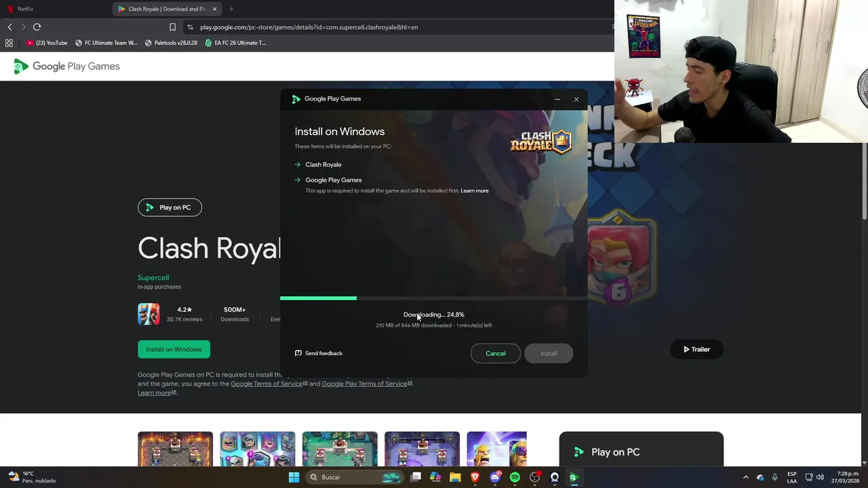Focus the browser address bar URL
This screenshot has height=488, width=868.
(309, 27)
